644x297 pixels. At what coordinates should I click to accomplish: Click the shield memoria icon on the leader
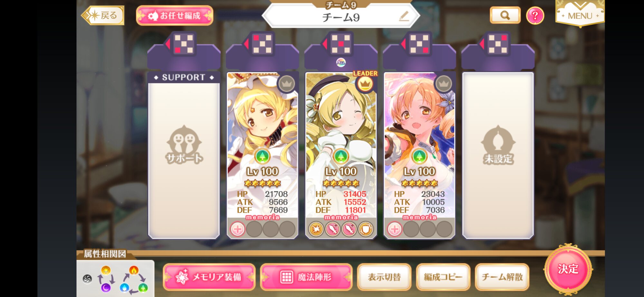(x=366, y=229)
